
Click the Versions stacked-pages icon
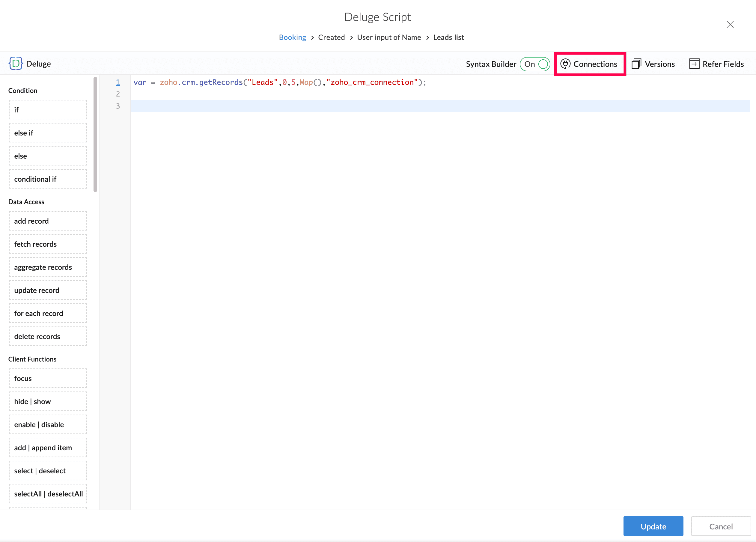point(636,64)
